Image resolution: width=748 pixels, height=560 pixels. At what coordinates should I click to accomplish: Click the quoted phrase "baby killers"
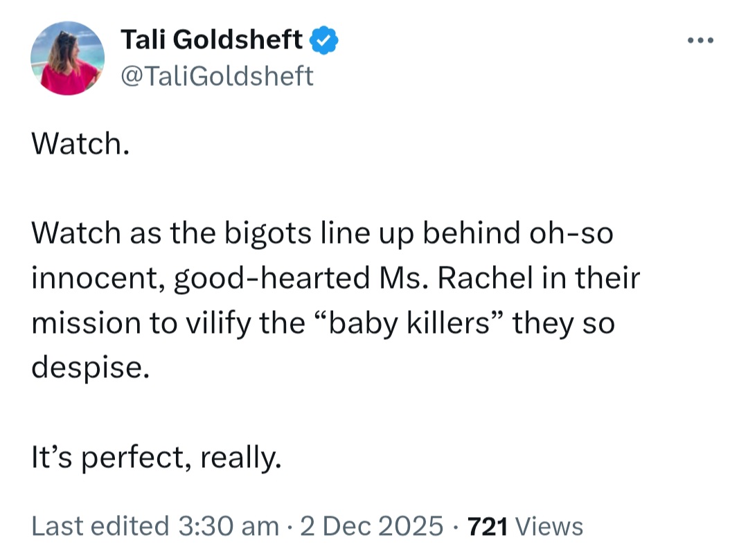click(x=409, y=323)
